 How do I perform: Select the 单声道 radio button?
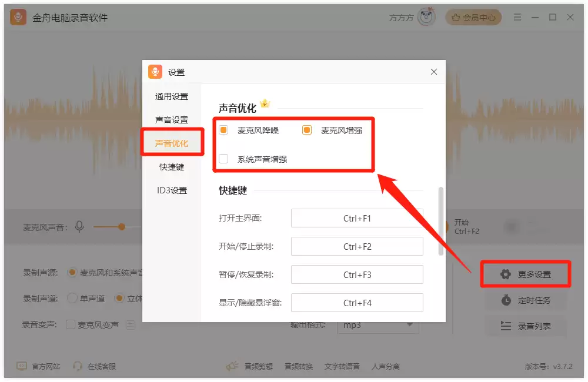(72, 299)
